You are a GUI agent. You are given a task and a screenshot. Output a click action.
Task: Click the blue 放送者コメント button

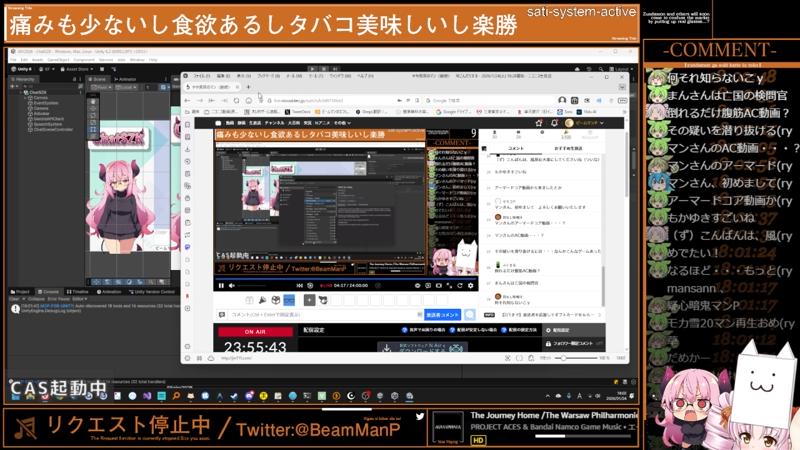pos(442,315)
